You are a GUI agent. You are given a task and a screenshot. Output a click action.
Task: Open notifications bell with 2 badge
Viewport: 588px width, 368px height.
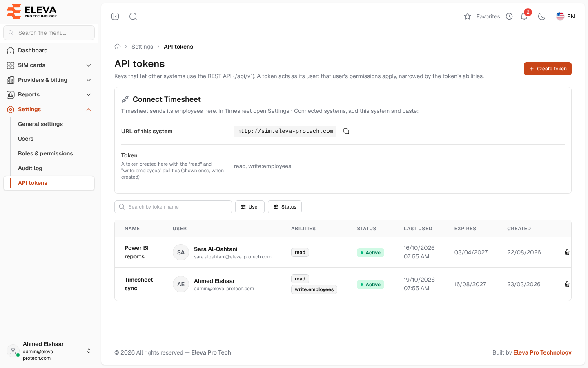point(524,16)
